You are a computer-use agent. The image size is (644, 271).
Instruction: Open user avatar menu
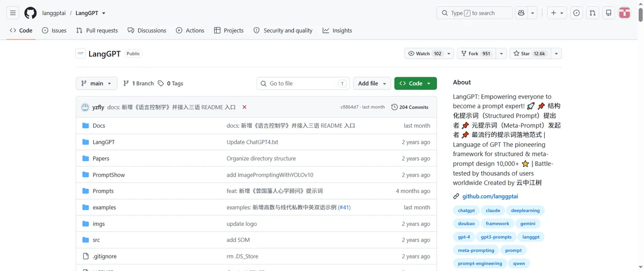click(625, 13)
